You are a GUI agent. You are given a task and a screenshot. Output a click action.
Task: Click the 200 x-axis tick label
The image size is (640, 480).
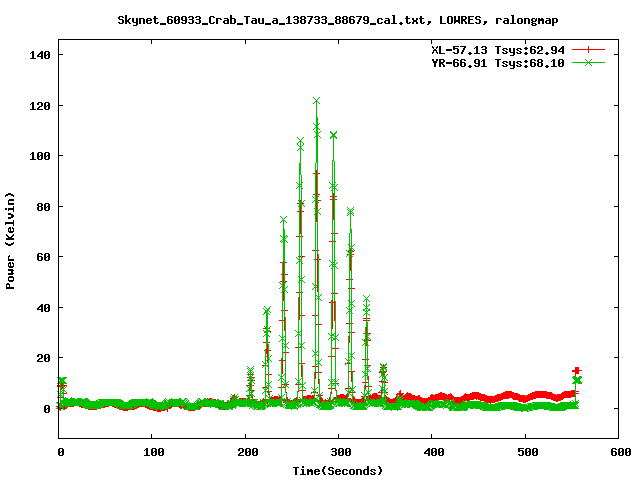pyautogui.click(x=248, y=452)
